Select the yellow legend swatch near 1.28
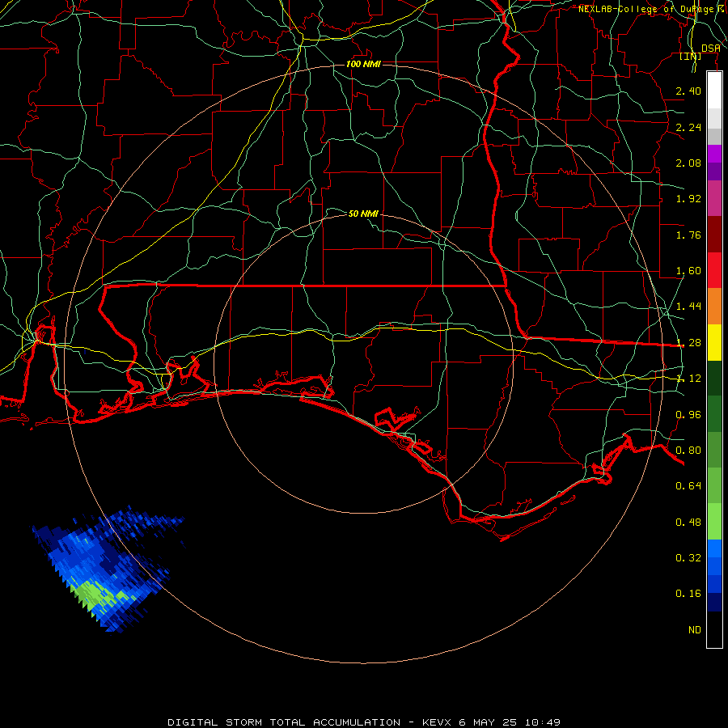 click(x=714, y=342)
